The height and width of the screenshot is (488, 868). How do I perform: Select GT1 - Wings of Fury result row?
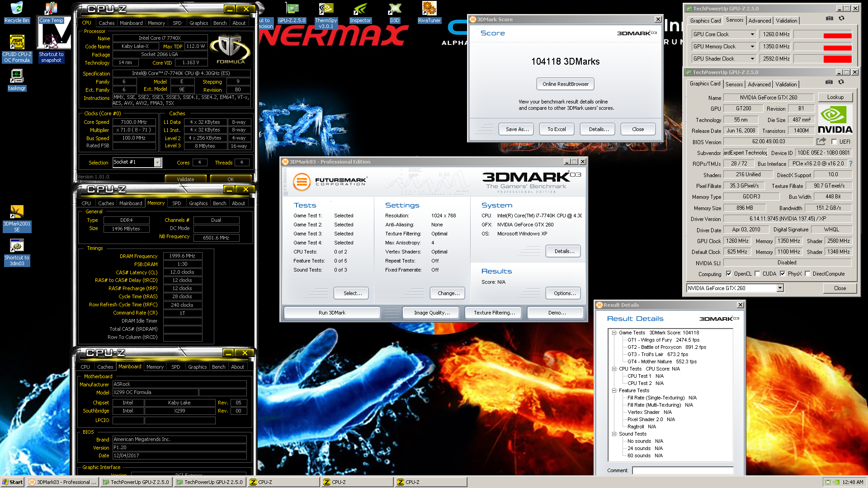click(663, 340)
